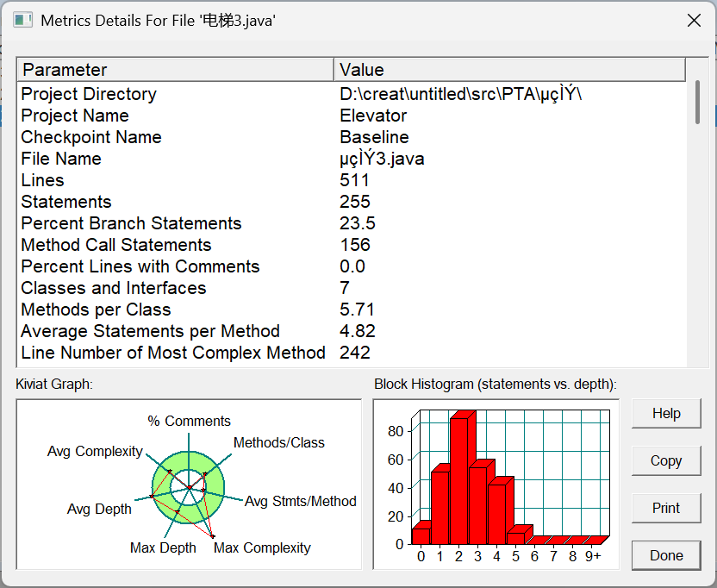Select the Percent Lines with Comments row
The image size is (717, 588).
[x=352, y=266]
